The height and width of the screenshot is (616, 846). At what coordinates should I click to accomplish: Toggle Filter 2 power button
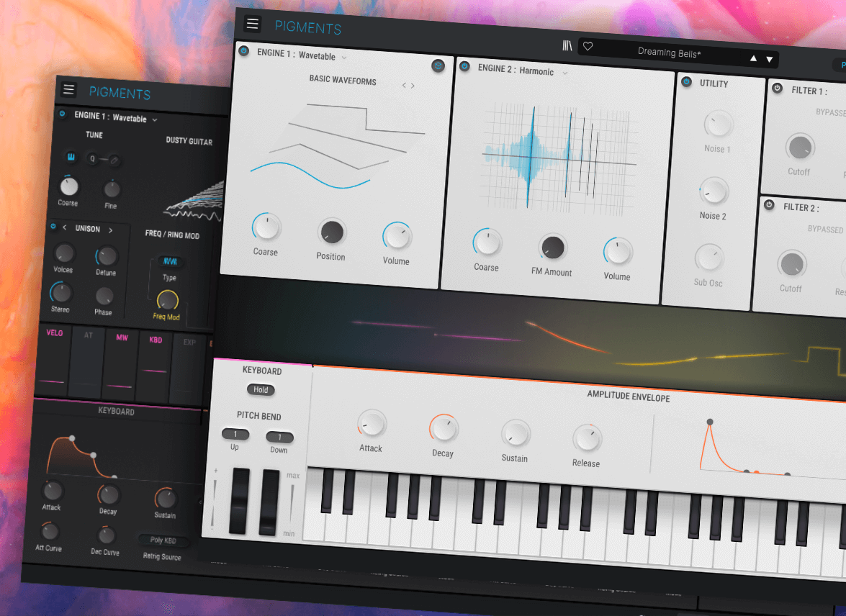tap(770, 205)
